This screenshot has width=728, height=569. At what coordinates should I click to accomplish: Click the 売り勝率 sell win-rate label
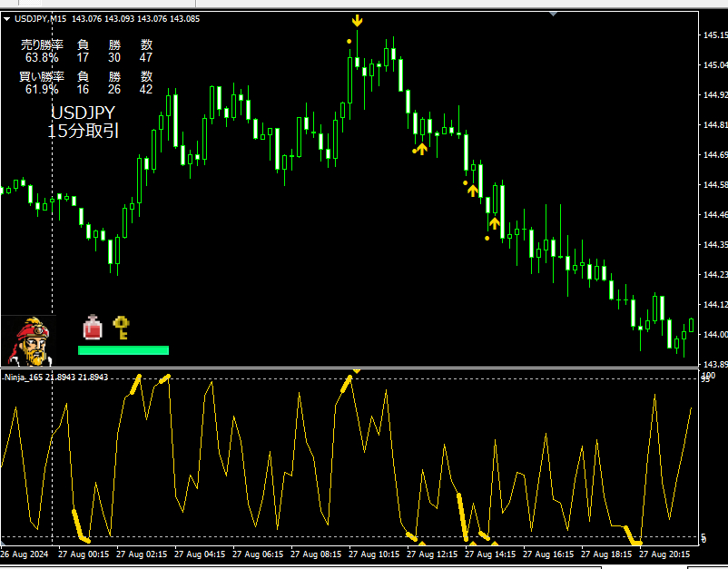[42, 45]
